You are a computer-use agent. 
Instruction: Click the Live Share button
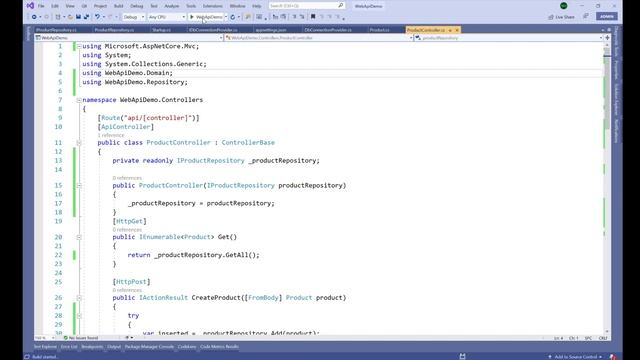[562, 17]
